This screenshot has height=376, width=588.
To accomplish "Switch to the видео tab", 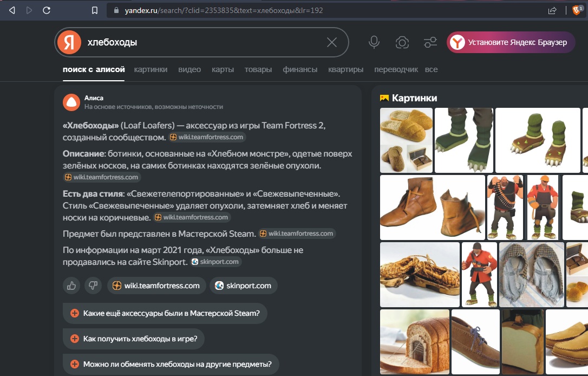I will pyautogui.click(x=190, y=69).
